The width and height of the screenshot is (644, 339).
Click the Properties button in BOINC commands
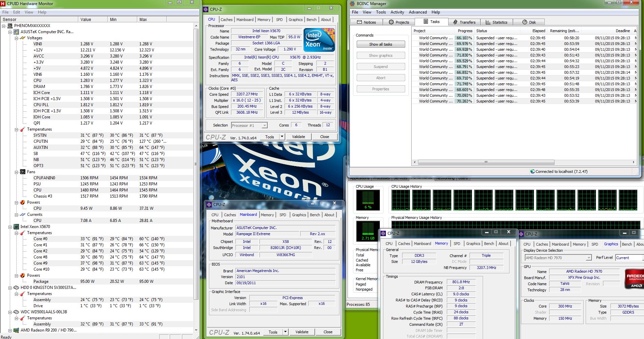coord(380,89)
